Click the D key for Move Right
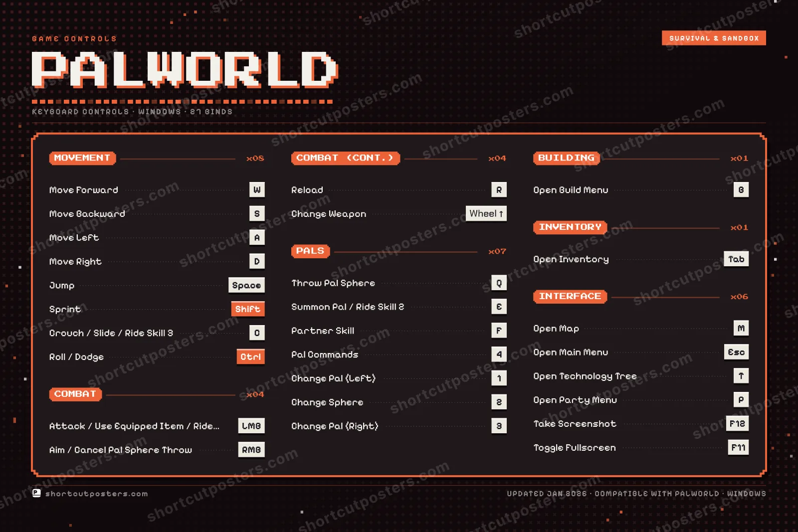The image size is (798, 532). (257, 261)
